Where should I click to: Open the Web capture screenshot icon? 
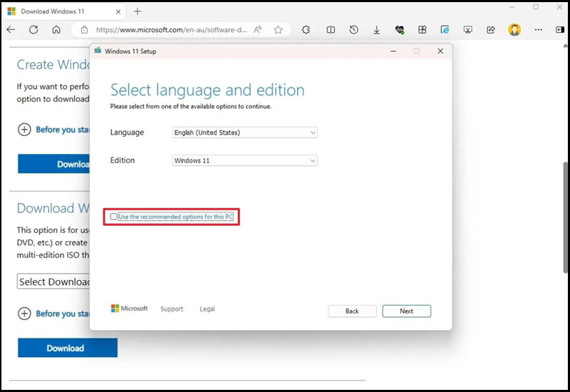468,30
